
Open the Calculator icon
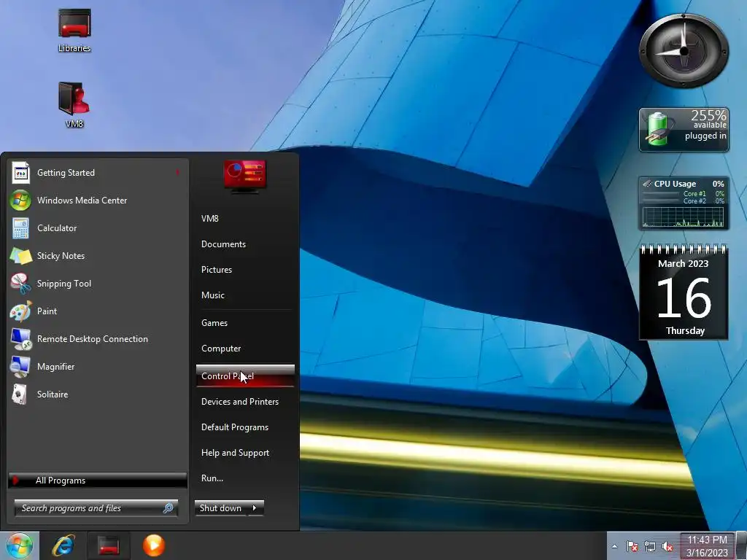click(20, 228)
